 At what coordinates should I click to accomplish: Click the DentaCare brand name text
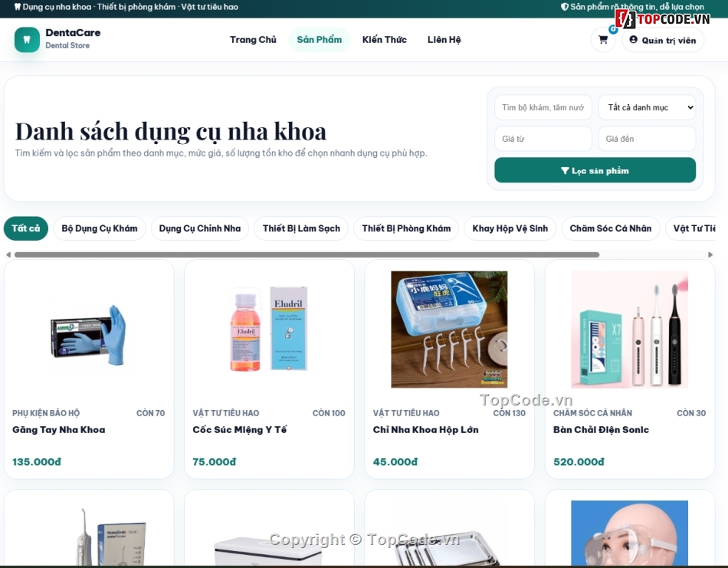coord(73,32)
